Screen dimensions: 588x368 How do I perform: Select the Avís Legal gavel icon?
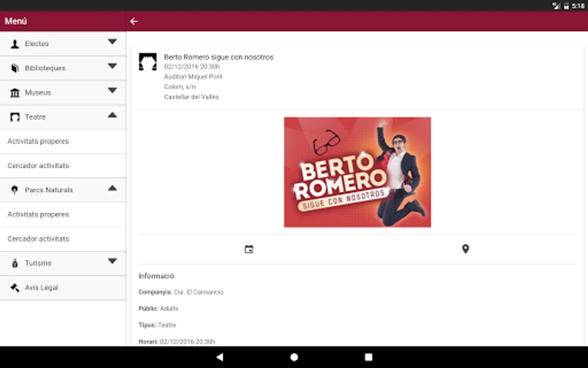click(x=15, y=287)
